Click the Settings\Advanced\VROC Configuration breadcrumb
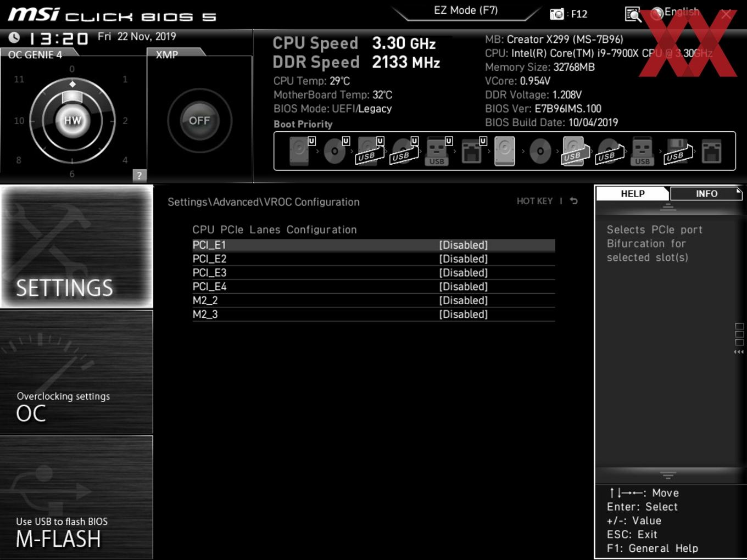Viewport: 747px width, 560px height. tap(264, 202)
